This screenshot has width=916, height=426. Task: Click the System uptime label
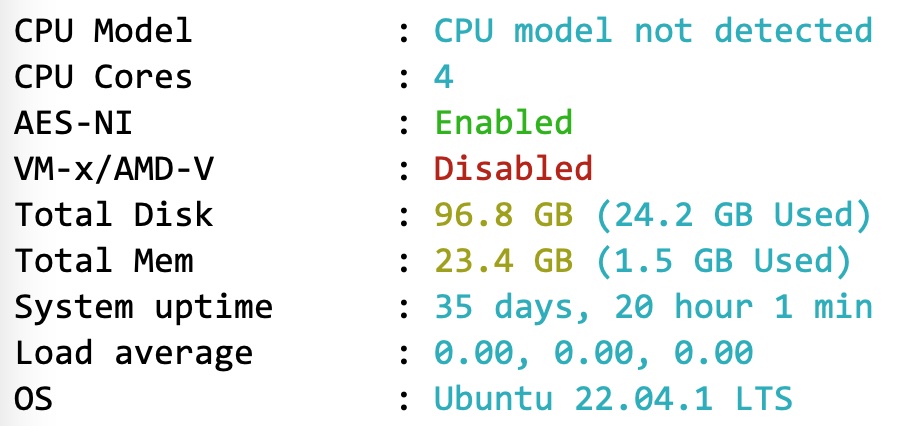(142, 307)
